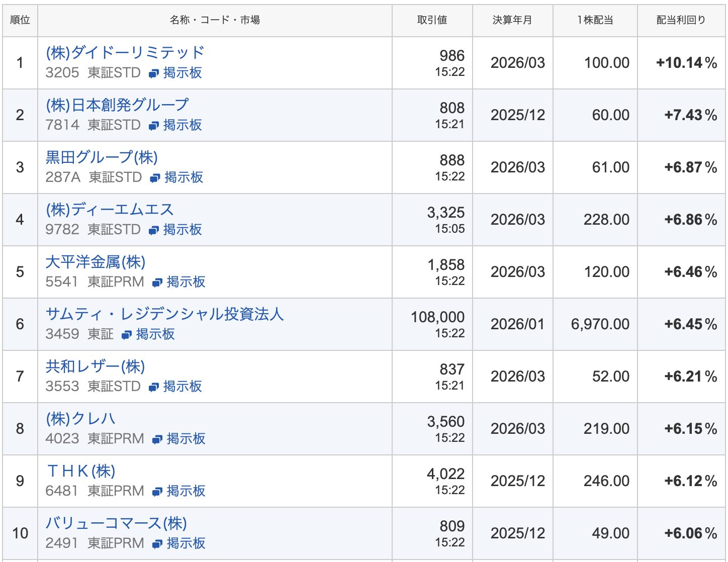
Task: Open 掲示板 link for code 3553
Action: [x=183, y=387]
